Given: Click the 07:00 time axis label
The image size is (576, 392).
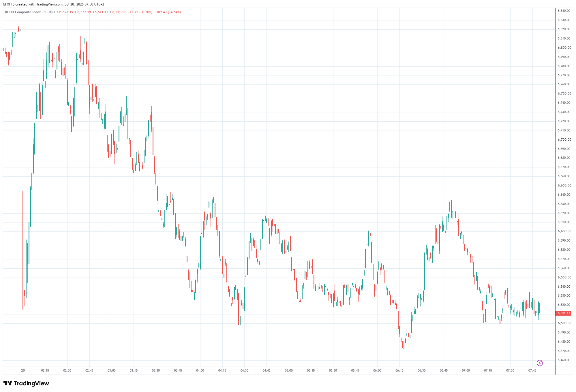Looking at the screenshot, I should [466, 371].
